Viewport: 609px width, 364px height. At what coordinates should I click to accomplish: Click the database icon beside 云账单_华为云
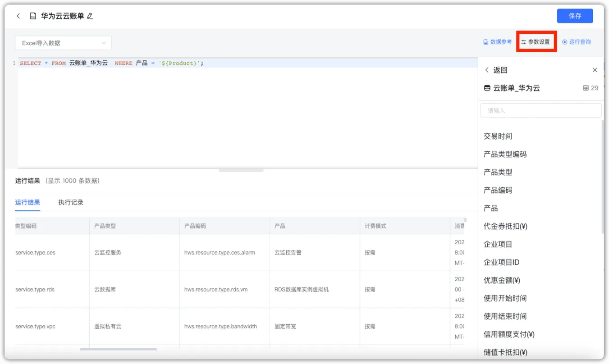click(x=487, y=88)
